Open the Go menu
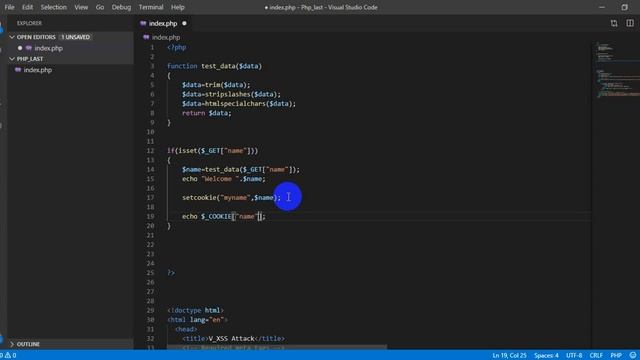 100,7
